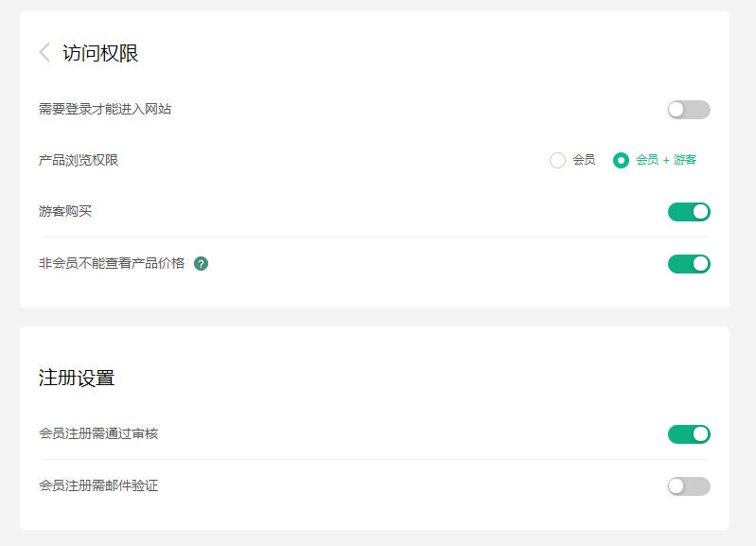Enable the 需要登录才能进入网站 switch

click(688, 110)
